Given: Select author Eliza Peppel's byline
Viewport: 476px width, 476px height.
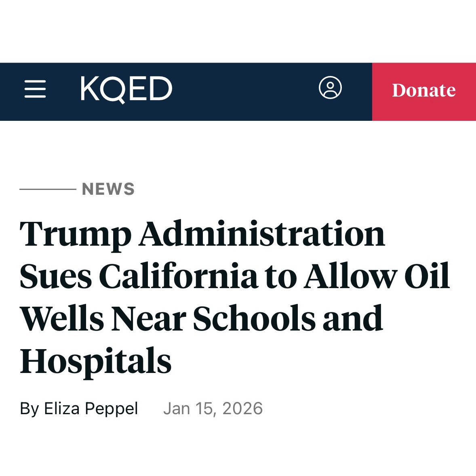Looking at the screenshot, I should pos(79,409).
